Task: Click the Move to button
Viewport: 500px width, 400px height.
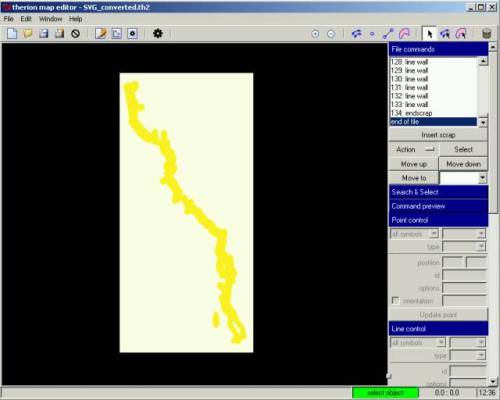Action: (x=414, y=178)
